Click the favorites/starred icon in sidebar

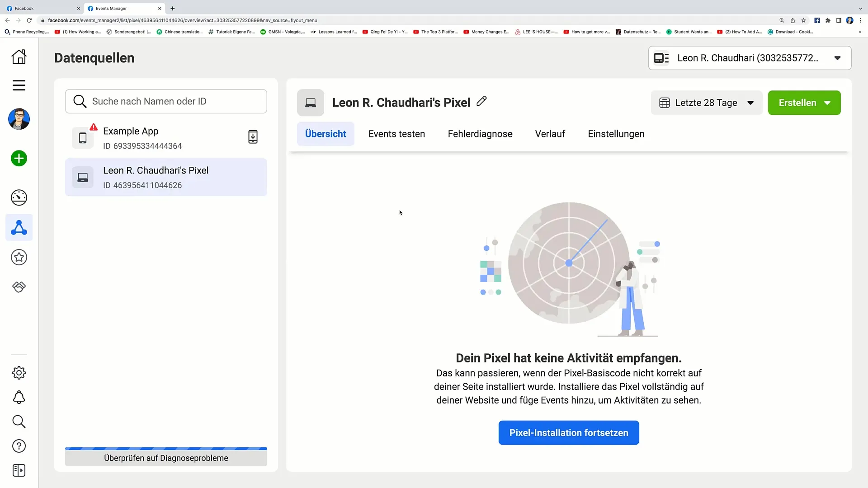(19, 258)
